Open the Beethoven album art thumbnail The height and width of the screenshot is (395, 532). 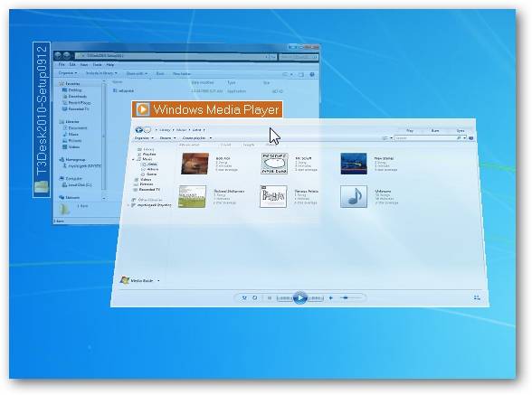click(x=273, y=196)
